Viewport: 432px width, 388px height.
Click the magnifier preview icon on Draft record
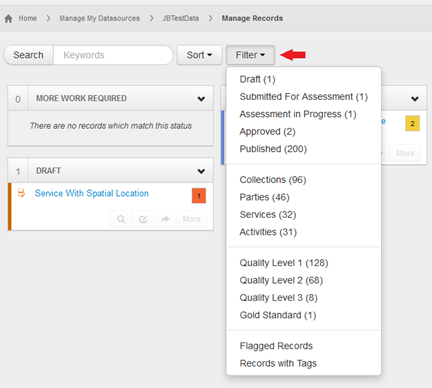click(x=121, y=219)
